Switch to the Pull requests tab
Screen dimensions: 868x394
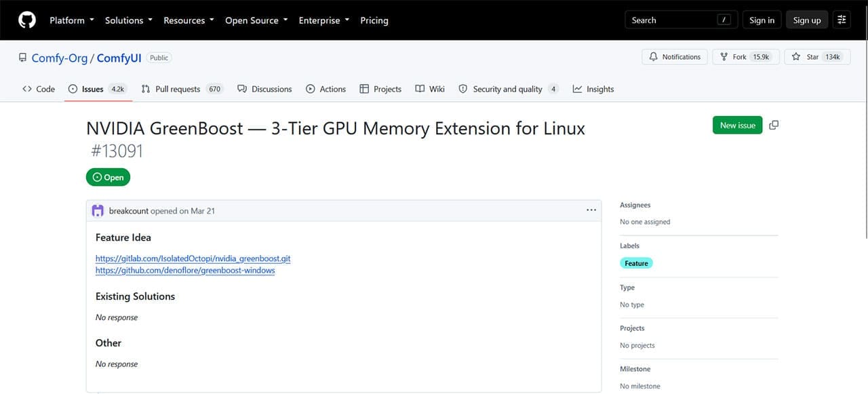click(182, 89)
